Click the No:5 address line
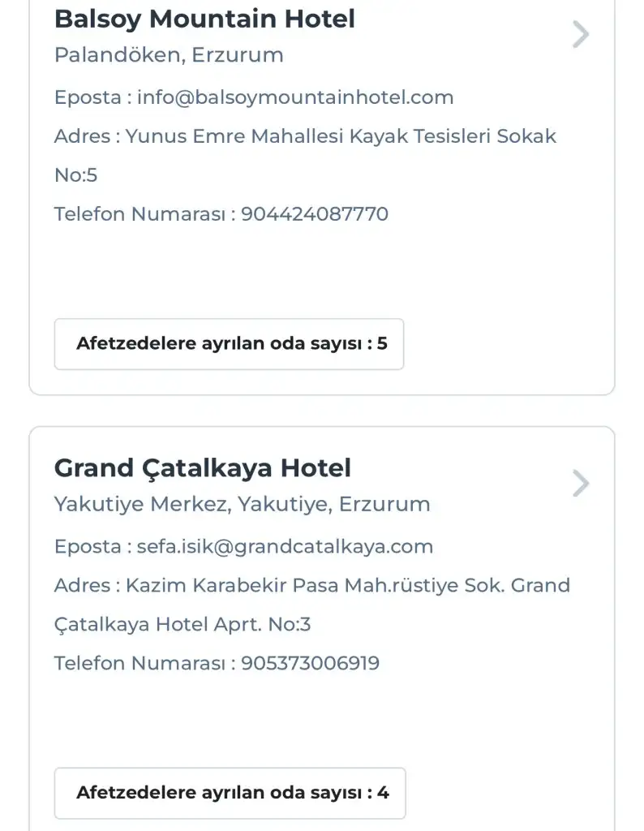Screen dimensions: 644x831 coord(75,175)
